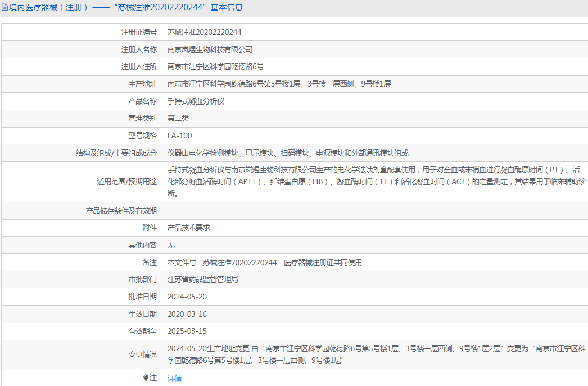The image size is (588, 386).
Task: Open the 详情 details link
Action: click(174, 378)
